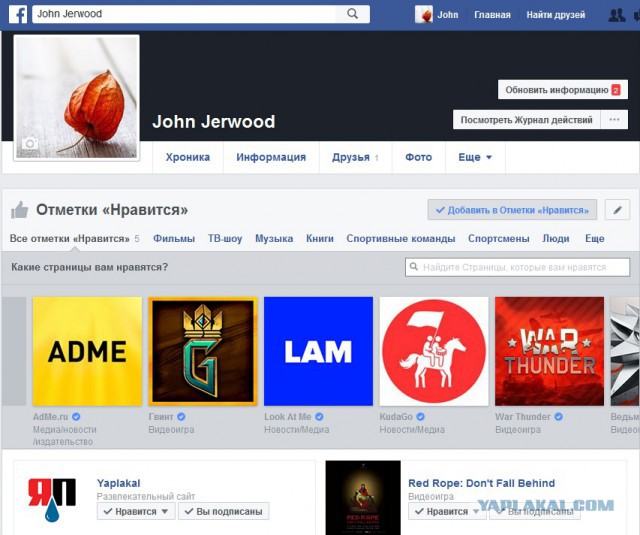Open the friend requests icon
The height and width of the screenshot is (535, 640).
pos(616,15)
